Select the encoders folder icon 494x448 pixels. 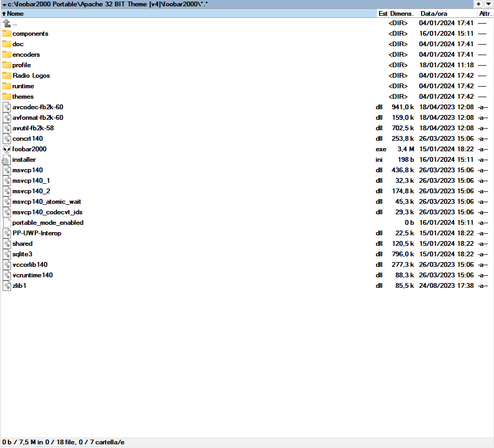(x=7, y=55)
